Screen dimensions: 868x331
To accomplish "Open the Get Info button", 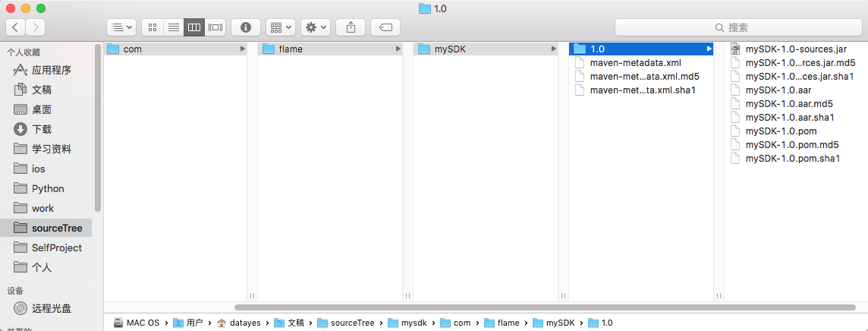I will pyautogui.click(x=246, y=27).
